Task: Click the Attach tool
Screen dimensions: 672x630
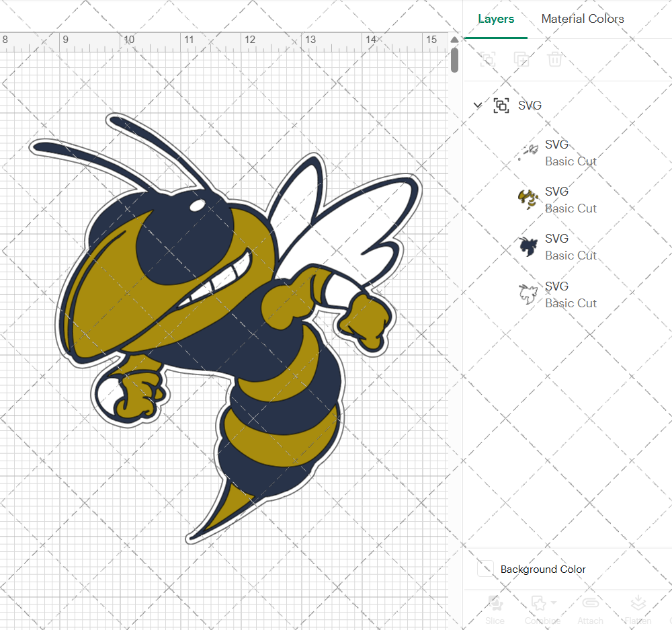Action: click(x=590, y=609)
